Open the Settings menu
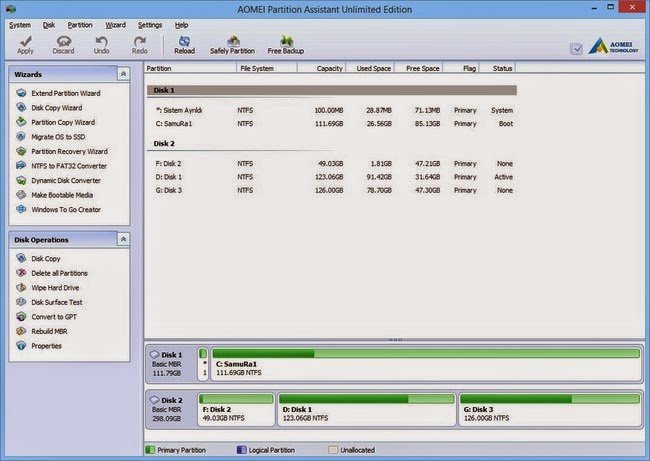 [x=150, y=25]
